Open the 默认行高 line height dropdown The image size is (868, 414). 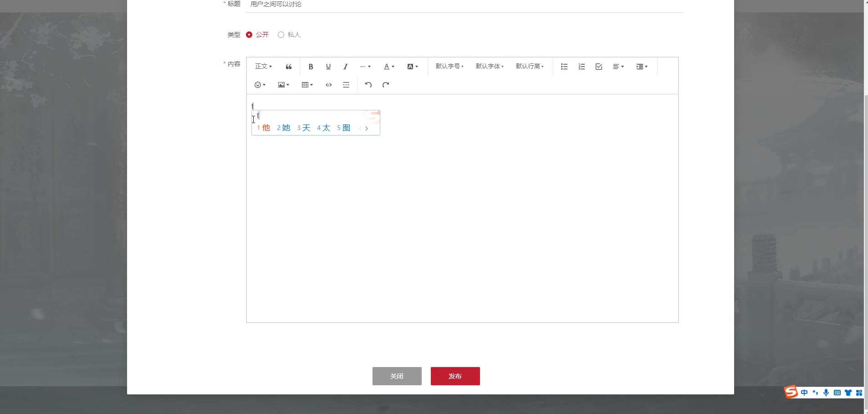pos(530,67)
